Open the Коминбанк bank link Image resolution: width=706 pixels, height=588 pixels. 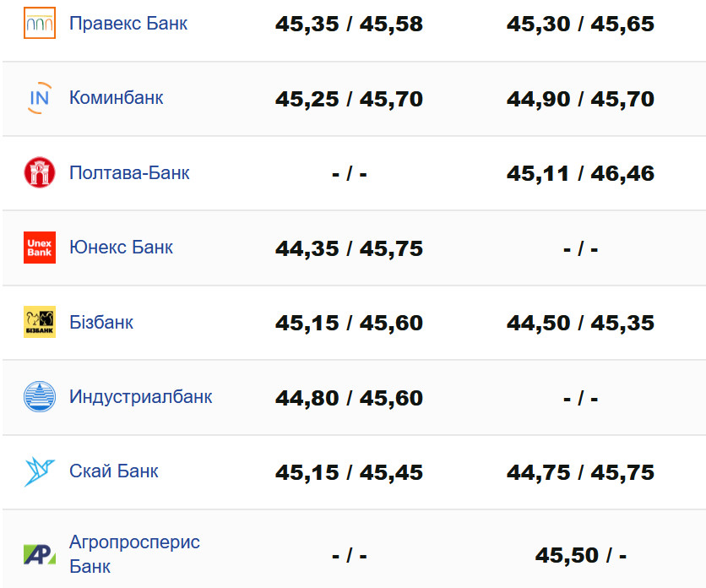tap(117, 98)
